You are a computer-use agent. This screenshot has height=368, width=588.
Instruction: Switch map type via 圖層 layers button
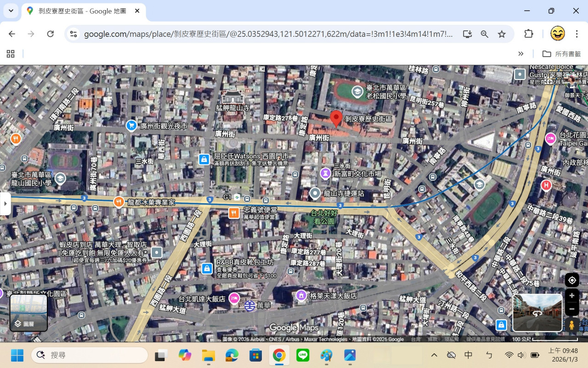click(x=28, y=313)
